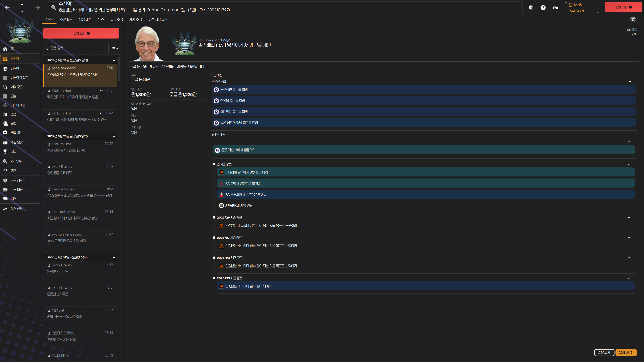Screen dimensions: 644x362
Task: Open the 전술 sidebar item
Action: 13,96
